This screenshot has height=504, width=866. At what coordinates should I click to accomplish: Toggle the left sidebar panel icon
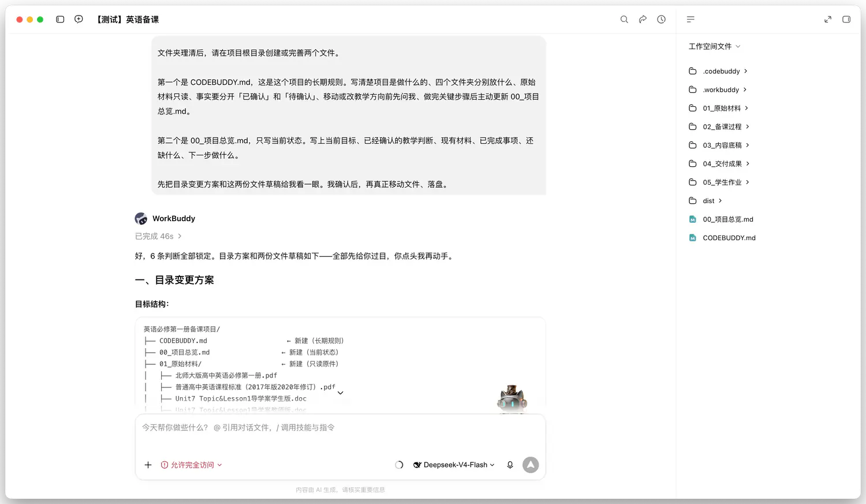point(60,19)
